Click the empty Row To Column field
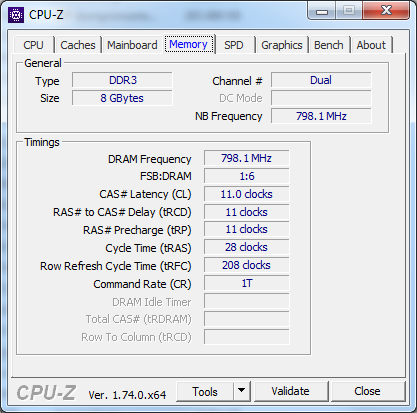The image size is (417, 413). pyautogui.click(x=247, y=337)
